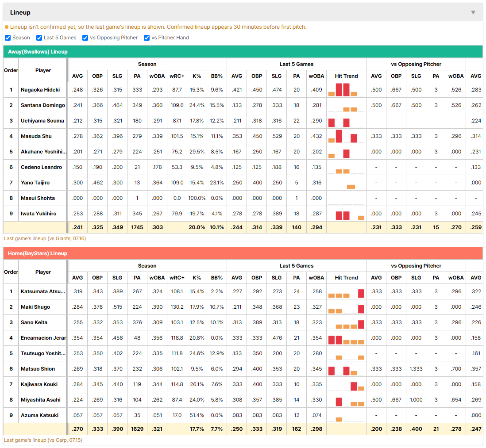
Task: Sort BayStars table by K% column
Action: click(197, 278)
